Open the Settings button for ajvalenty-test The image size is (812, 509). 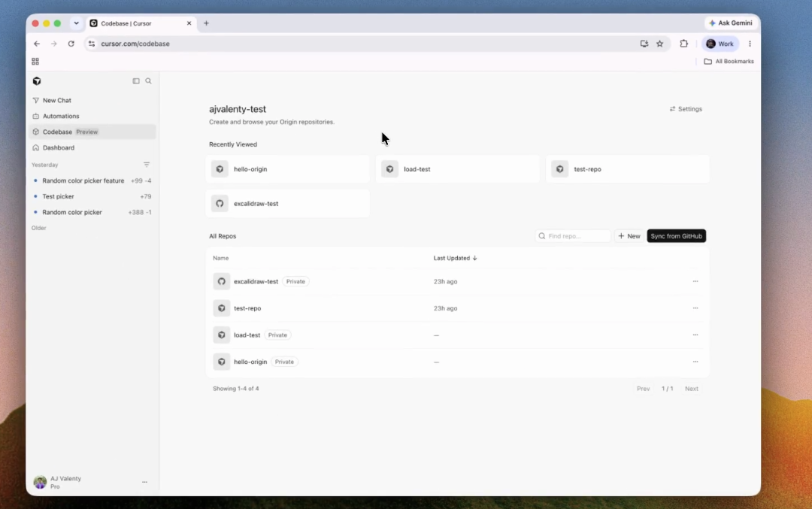click(x=686, y=109)
